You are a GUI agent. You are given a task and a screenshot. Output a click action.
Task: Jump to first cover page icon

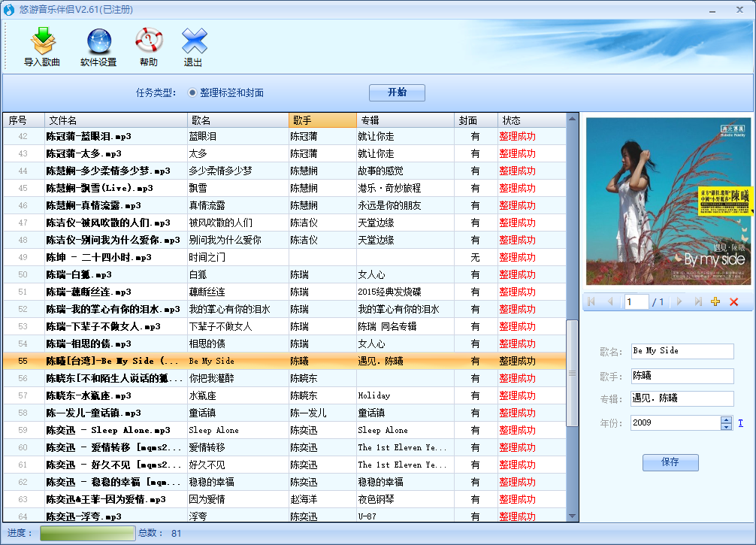pyautogui.click(x=591, y=301)
